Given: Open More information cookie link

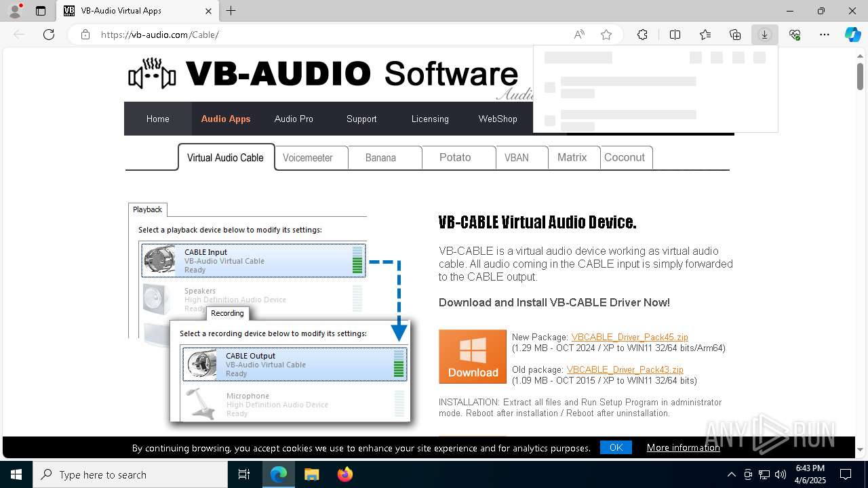Looking at the screenshot, I should click(684, 447).
